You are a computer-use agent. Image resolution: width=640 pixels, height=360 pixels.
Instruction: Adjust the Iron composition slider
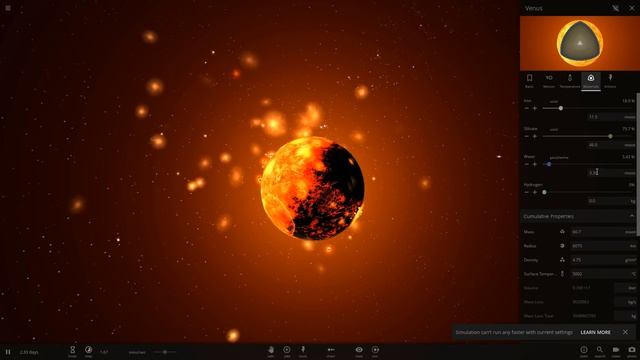[x=588, y=108]
